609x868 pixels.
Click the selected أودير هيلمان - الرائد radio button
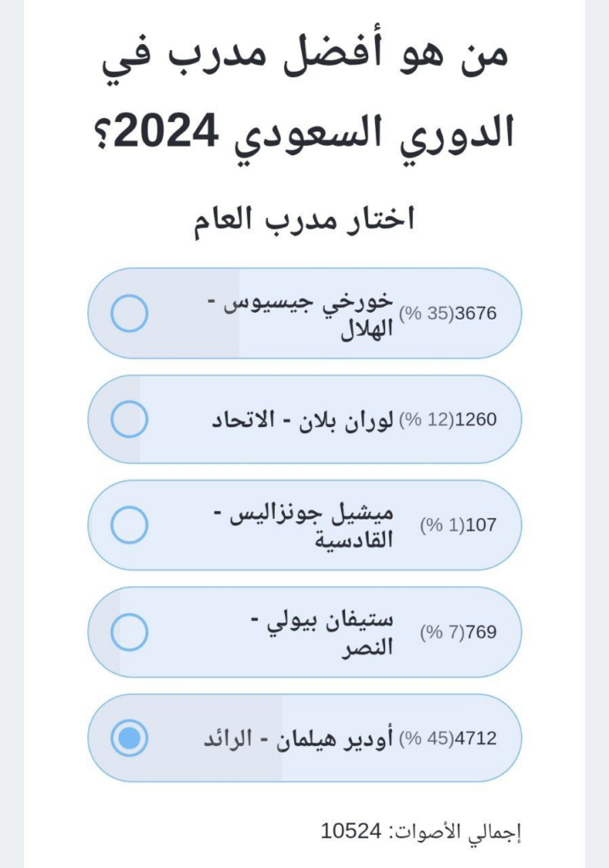tap(130, 738)
